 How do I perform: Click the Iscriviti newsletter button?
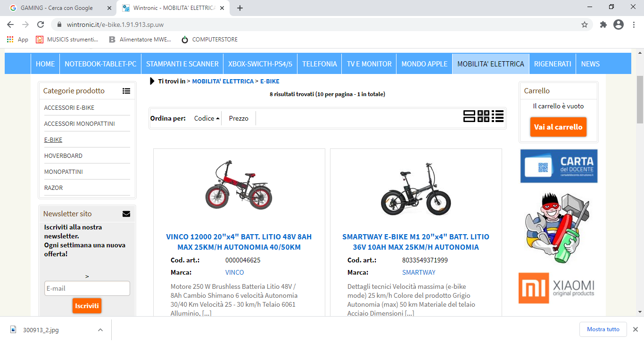(x=87, y=306)
